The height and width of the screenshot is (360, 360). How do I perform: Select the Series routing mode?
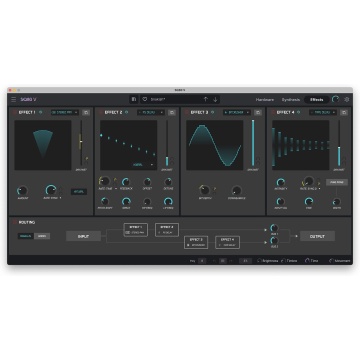tap(42, 236)
